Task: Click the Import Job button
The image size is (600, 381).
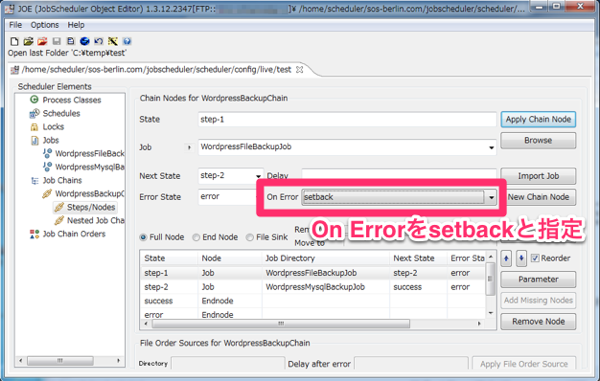Action: tap(538, 176)
